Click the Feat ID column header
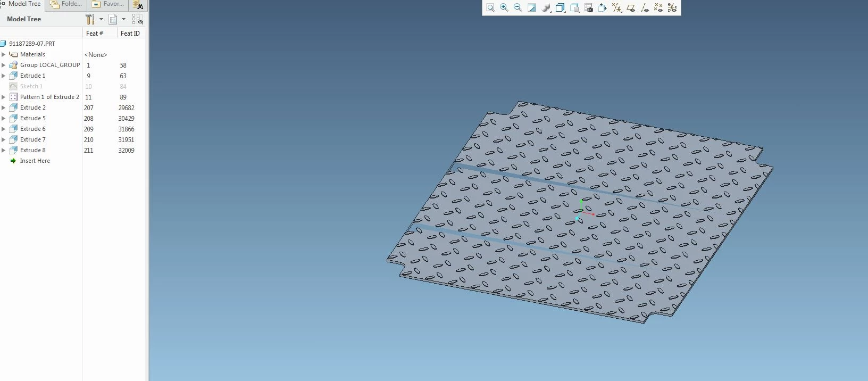The height and width of the screenshot is (381, 868). coord(131,33)
